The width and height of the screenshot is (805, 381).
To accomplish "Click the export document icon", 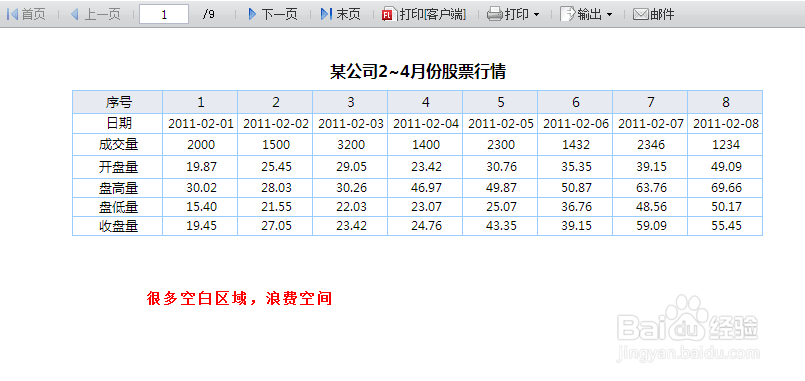I will 567,14.
